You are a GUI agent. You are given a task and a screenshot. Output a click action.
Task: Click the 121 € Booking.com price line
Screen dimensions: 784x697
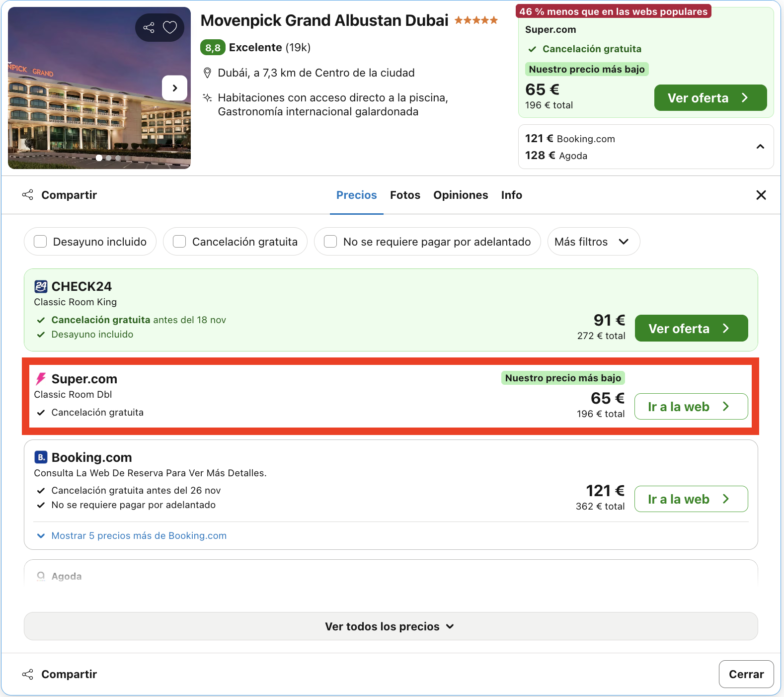coord(570,139)
